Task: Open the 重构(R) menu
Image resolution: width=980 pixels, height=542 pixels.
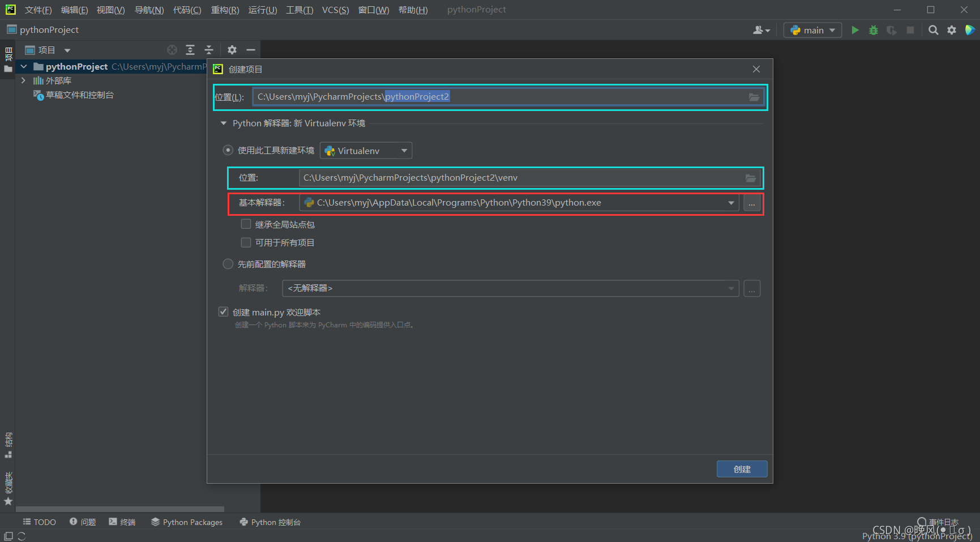Action: point(225,10)
